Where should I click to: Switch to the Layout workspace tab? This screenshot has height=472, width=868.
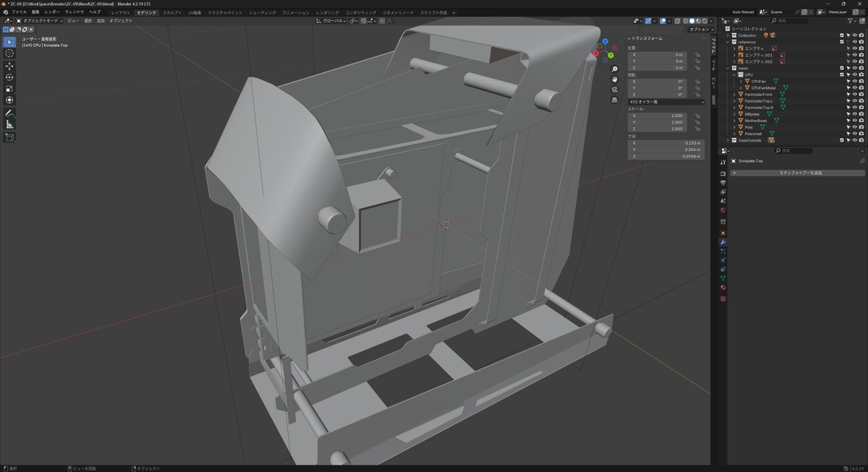point(121,12)
